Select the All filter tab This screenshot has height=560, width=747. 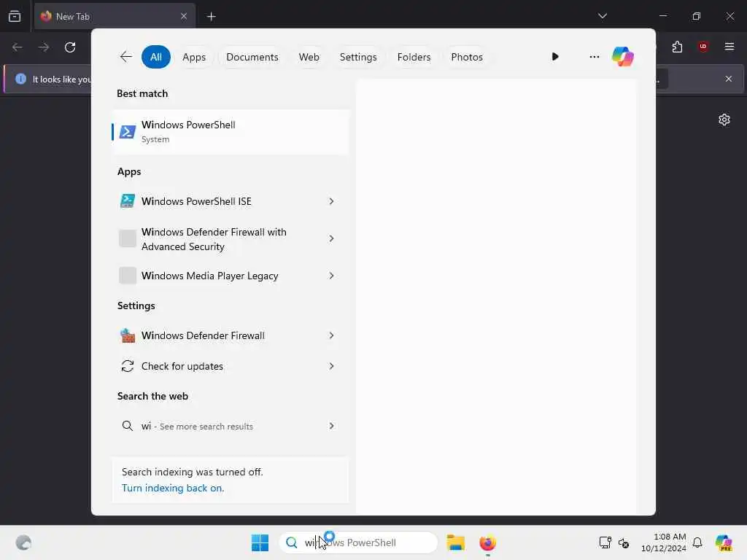click(x=156, y=57)
